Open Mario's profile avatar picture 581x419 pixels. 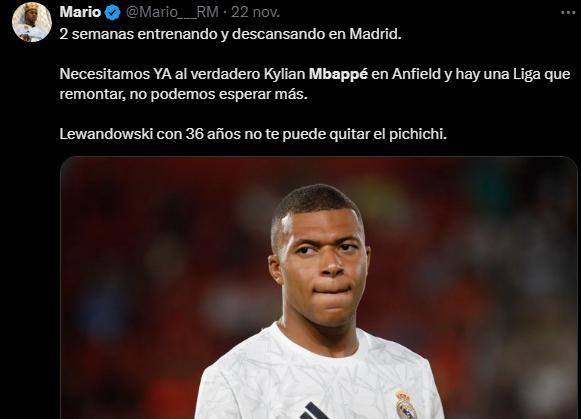[x=32, y=21]
